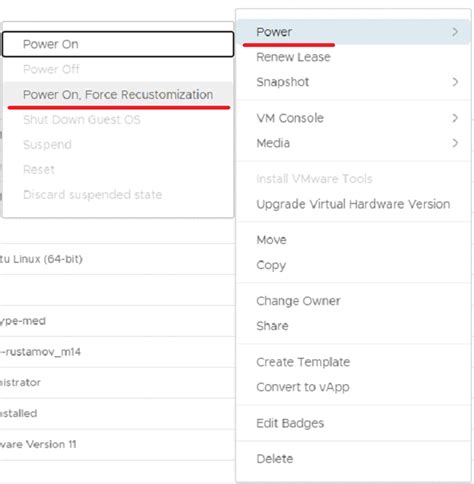Select Power On in the submenu
This screenshot has width=474, height=484.
(x=118, y=44)
